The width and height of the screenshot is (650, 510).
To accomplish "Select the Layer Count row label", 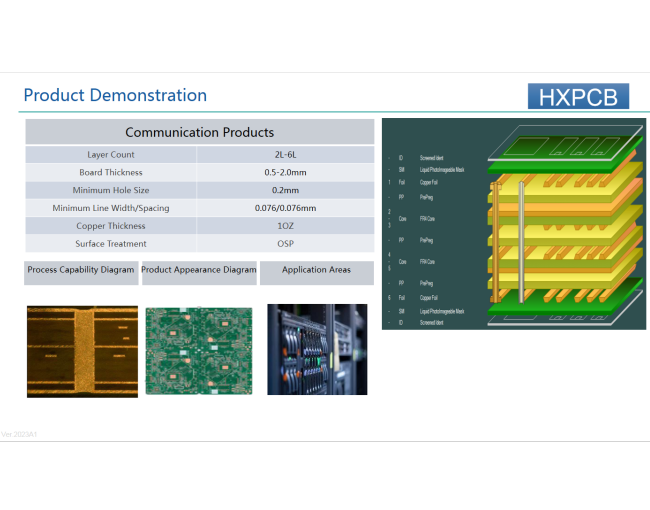I will 111,155.
